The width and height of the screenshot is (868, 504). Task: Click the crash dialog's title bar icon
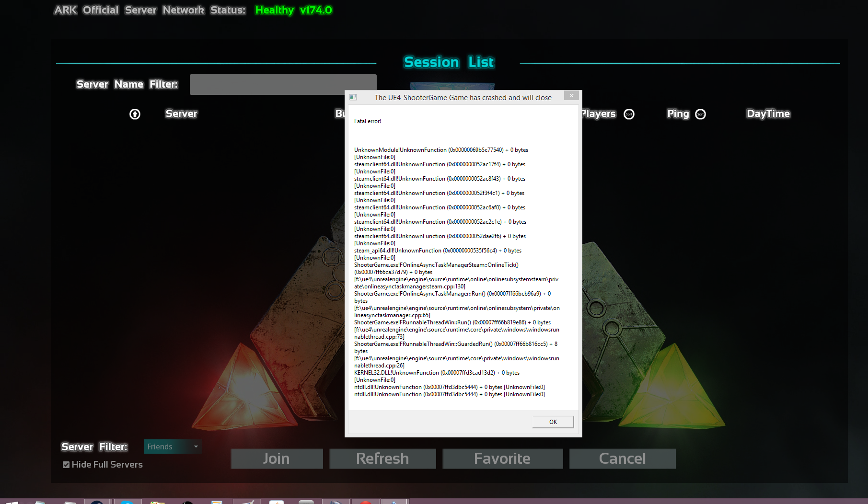click(x=354, y=97)
